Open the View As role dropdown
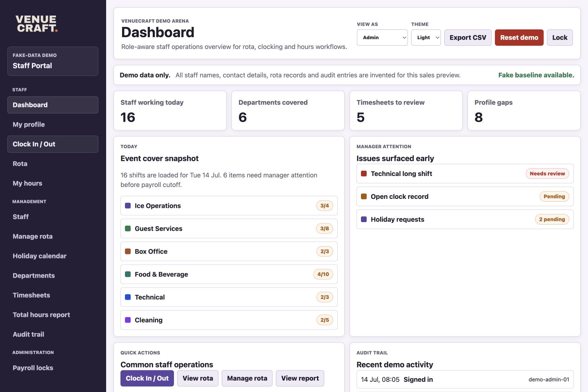Viewport: 588px width, 392px height. [x=382, y=38]
